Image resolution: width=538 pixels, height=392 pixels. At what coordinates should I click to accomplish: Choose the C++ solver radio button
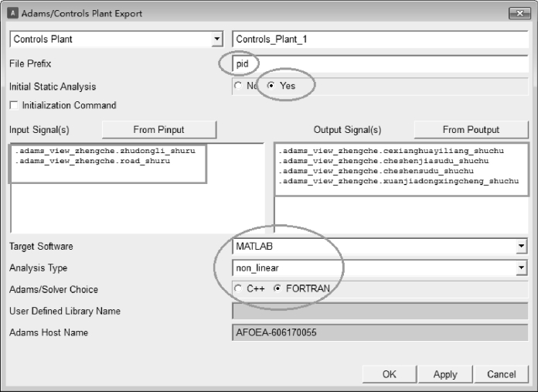(238, 288)
